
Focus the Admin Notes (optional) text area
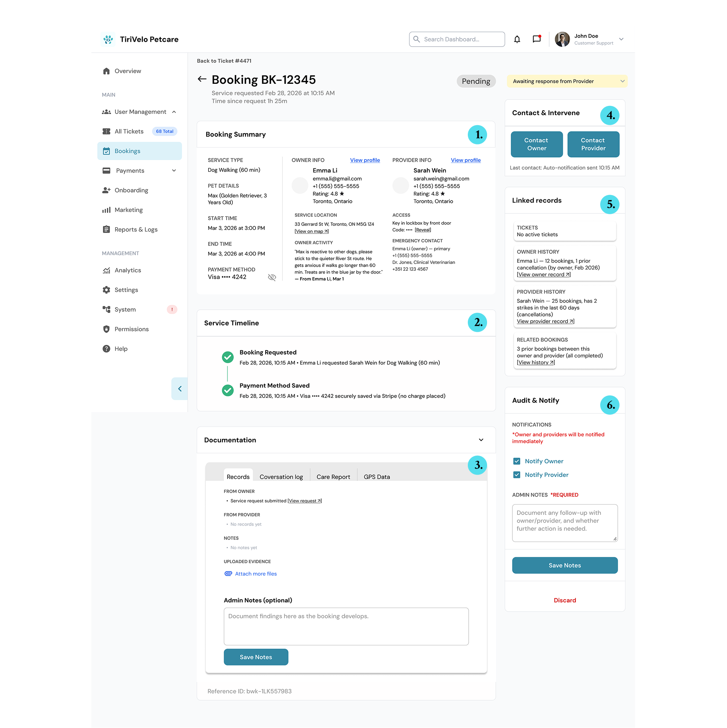click(346, 627)
